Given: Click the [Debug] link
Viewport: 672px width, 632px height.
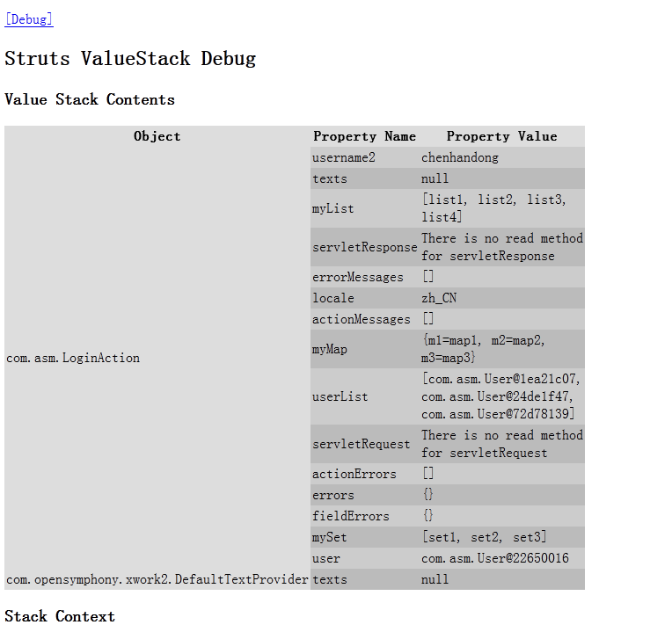Looking at the screenshot, I should point(28,19).
